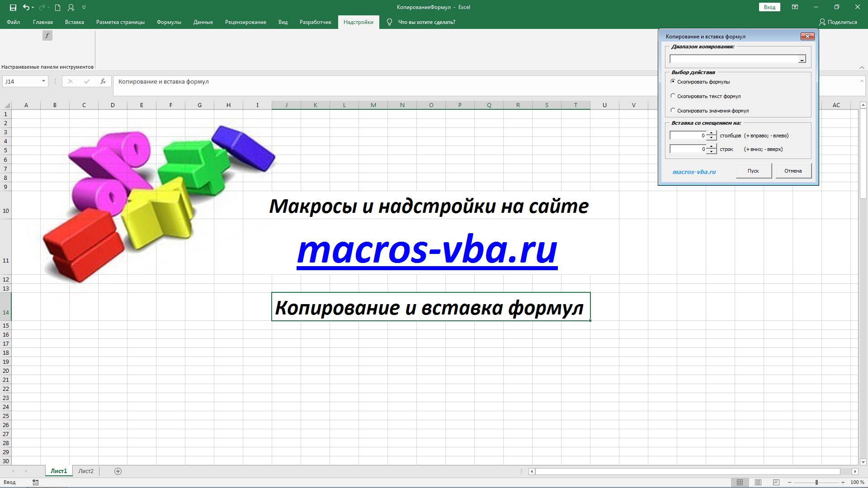Image resolution: width=868 pixels, height=488 pixels.
Task: Choose Скопировать значения формул option
Action: tap(673, 111)
